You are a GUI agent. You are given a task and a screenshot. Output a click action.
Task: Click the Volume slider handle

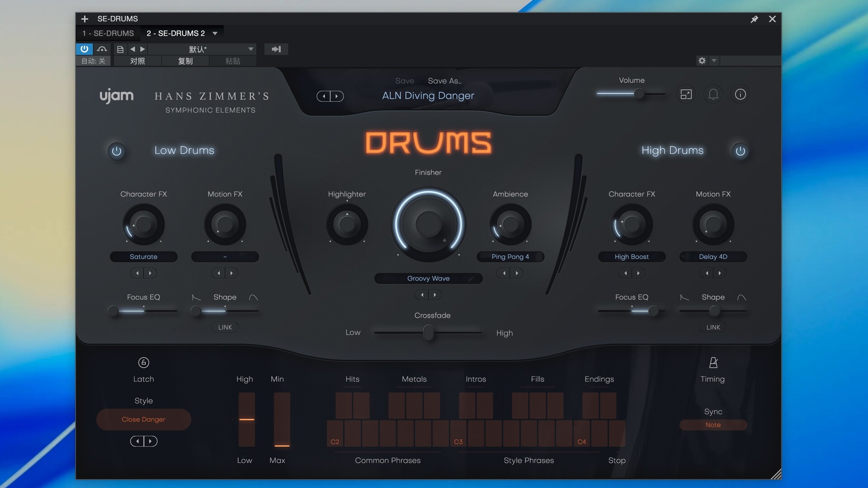[x=639, y=94]
